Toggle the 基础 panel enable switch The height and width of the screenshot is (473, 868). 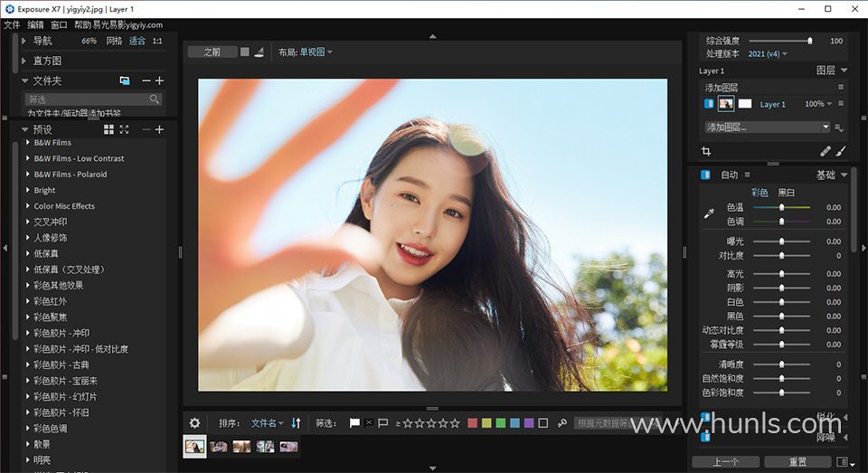[x=705, y=175]
